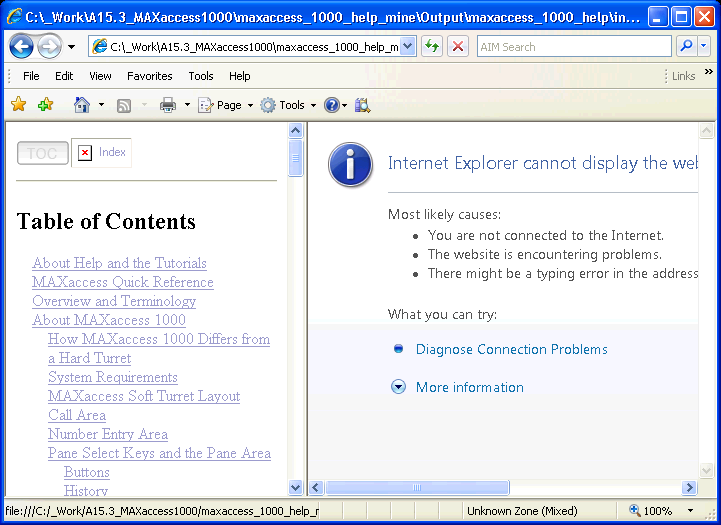Viewport: 721px width, 525px height.
Task: Open the View menu
Action: 100,76
